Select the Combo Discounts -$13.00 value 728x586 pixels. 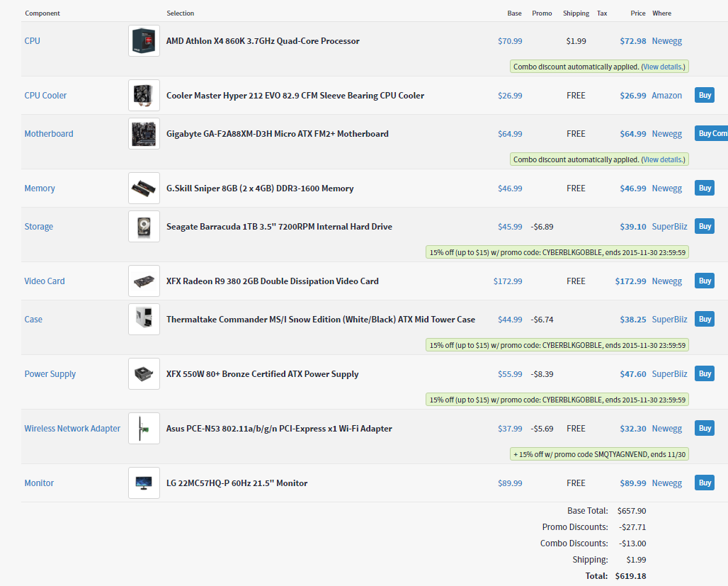[x=632, y=543]
